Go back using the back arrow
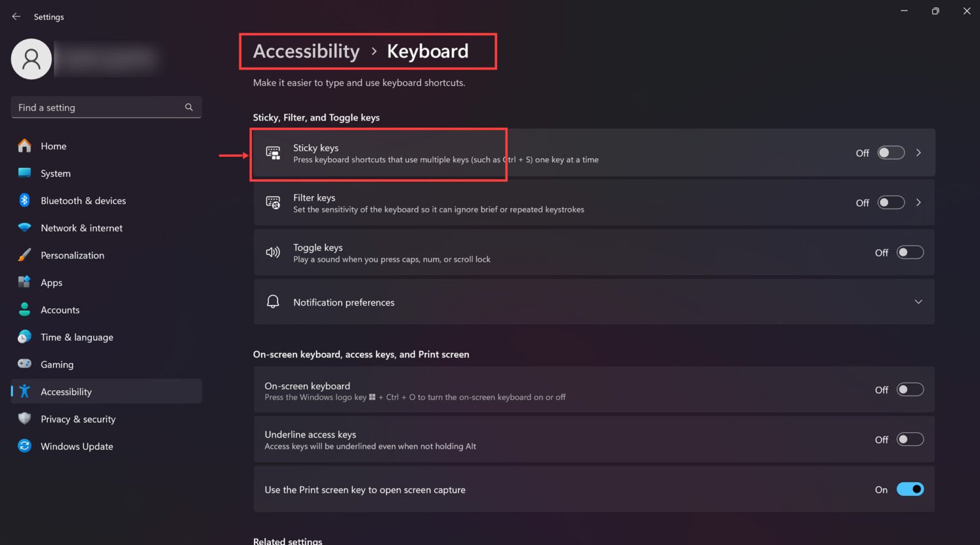Image resolution: width=980 pixels, height=545 pixels. click(16, 16)
